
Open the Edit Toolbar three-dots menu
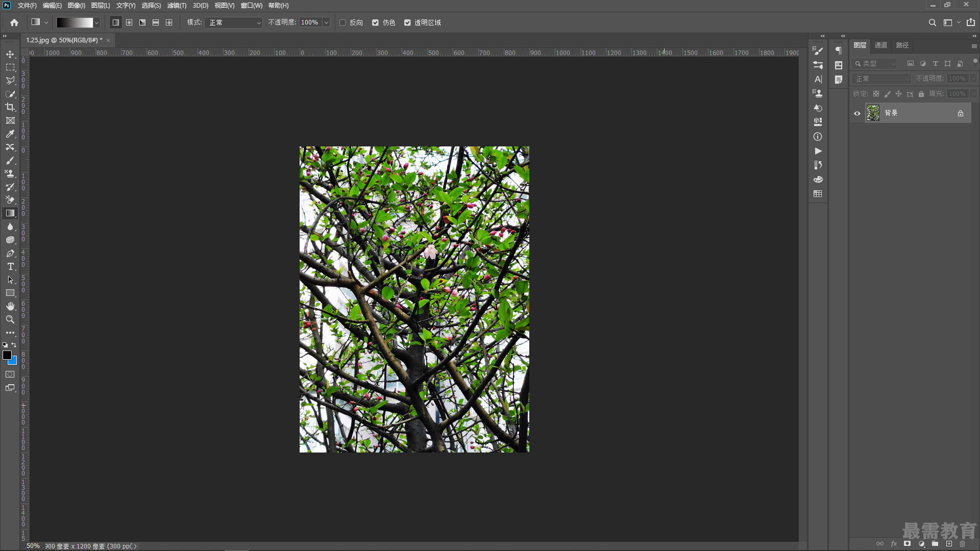coord(10,333)
